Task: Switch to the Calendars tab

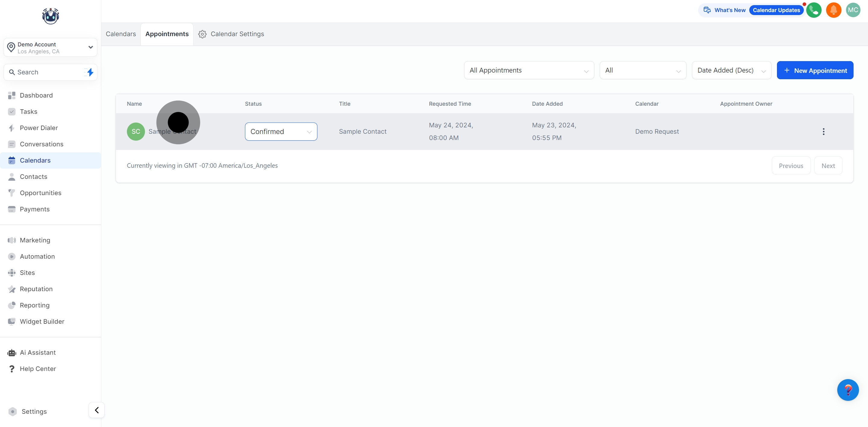Action: (121, 34)
